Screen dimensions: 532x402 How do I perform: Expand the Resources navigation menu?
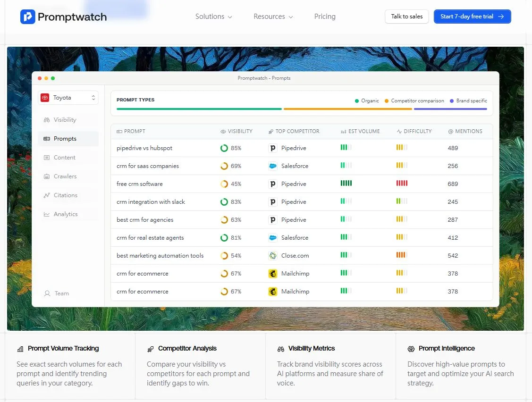[273, 17]
